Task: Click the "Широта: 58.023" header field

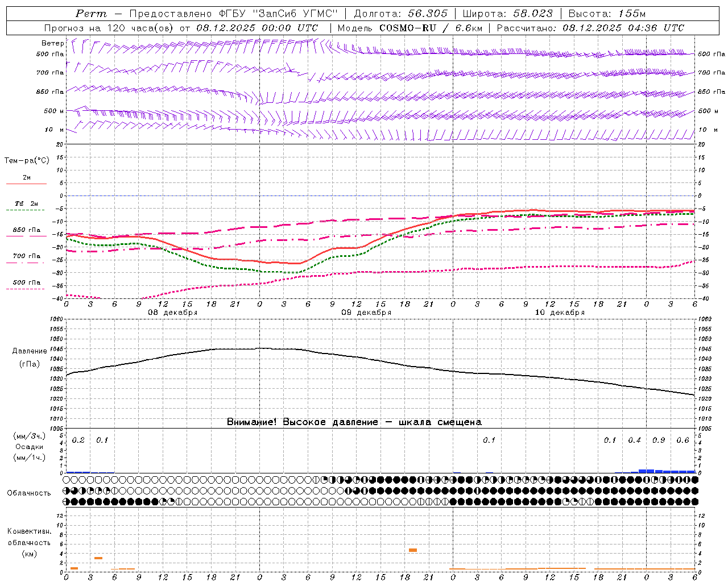Action: pos(507,14)
